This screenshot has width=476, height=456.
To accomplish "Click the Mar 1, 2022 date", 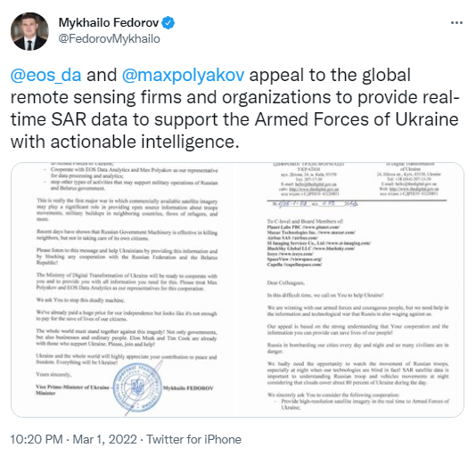I will coord(104,439).
